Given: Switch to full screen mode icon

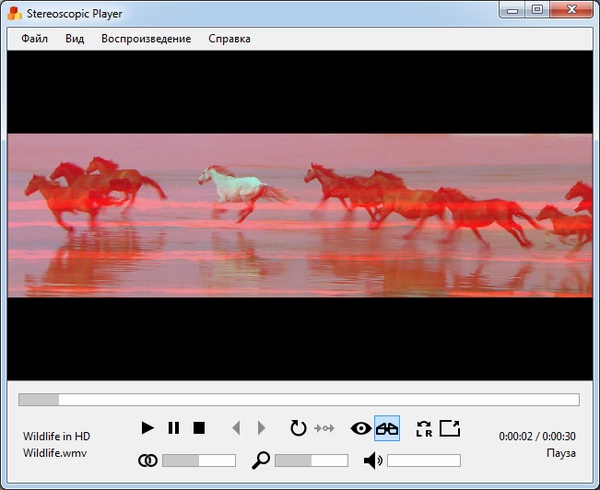Looking at the screenshot, I should click(450, 428).
